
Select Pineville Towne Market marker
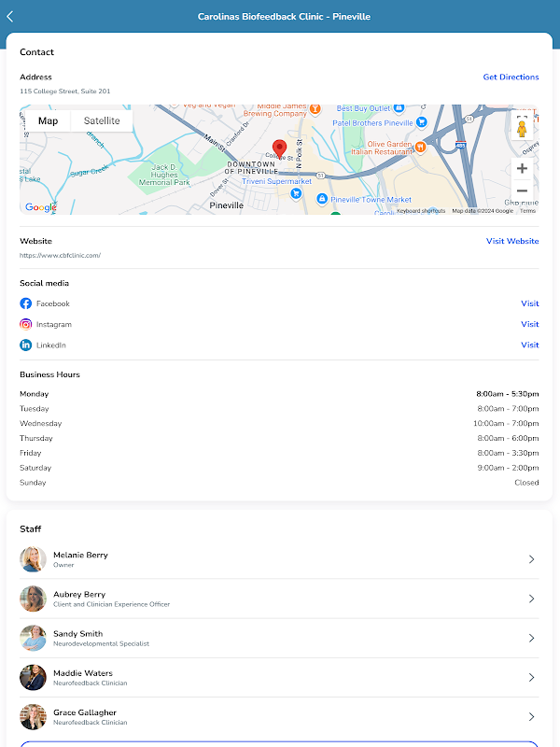click(x=322, y=199)
